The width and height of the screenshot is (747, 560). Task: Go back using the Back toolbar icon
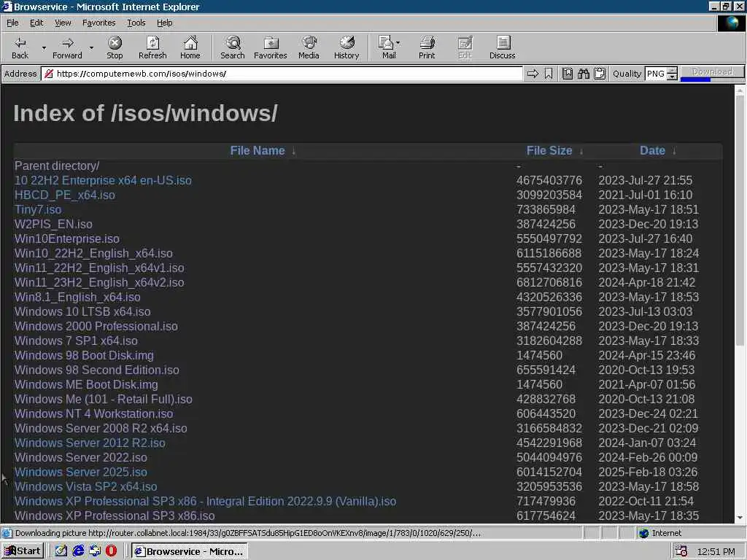pos(20,43)
